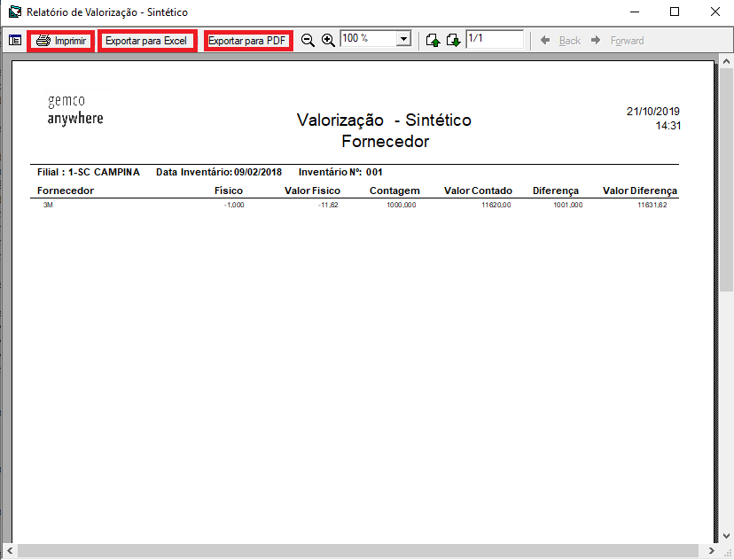Click the horizontal scrollbar right arrow

point(712,550)
